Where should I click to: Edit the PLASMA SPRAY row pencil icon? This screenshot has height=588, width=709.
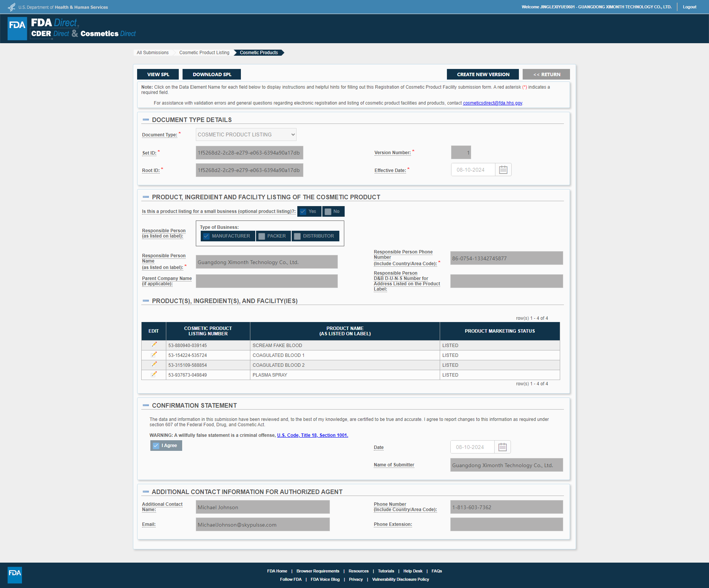(154, 374)
